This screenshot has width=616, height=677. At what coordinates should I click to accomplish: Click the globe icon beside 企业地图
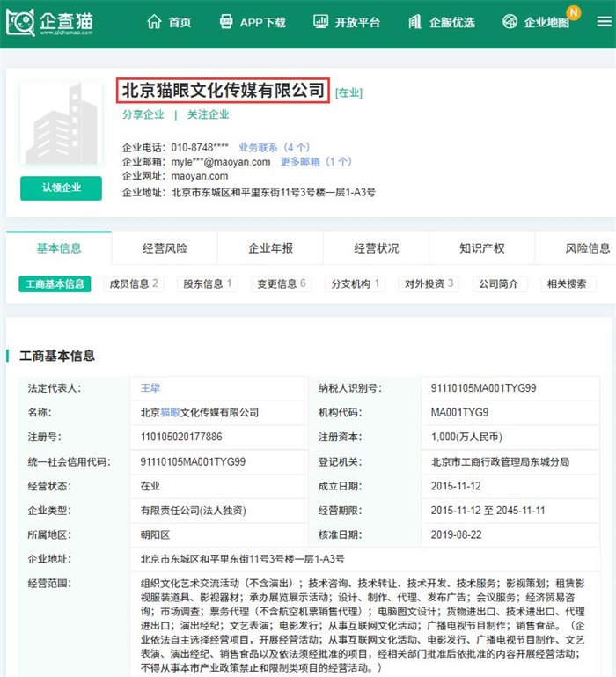tap(510, 22)
